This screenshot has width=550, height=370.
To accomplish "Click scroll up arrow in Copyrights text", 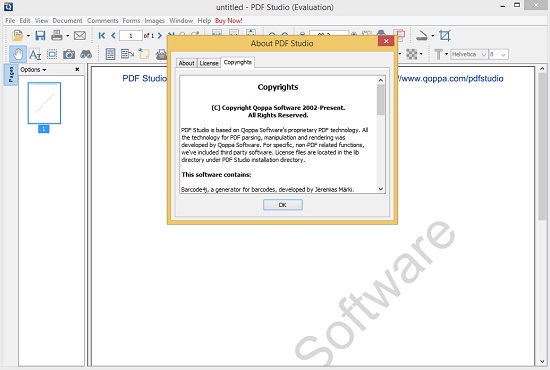I will (x=381, y=80).
